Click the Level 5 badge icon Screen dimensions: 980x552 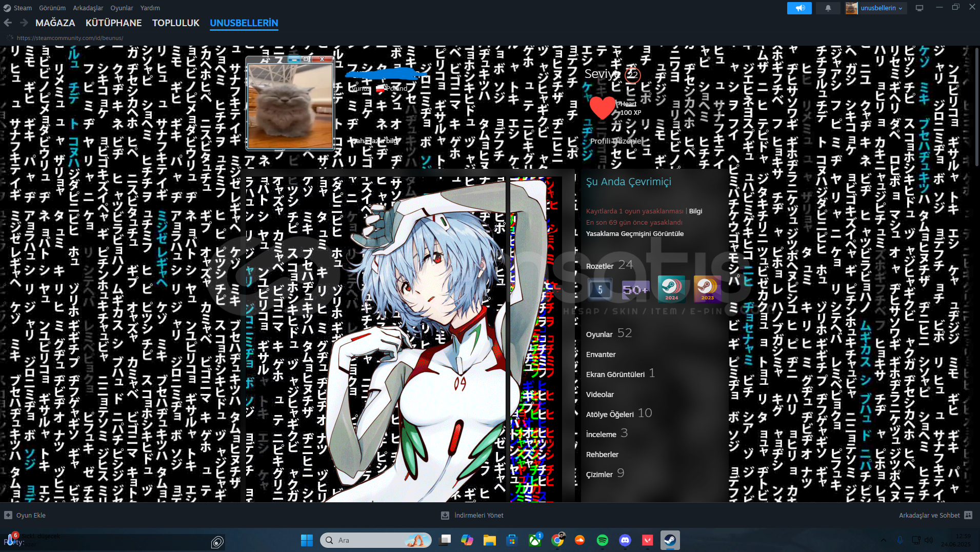point(600,289)
